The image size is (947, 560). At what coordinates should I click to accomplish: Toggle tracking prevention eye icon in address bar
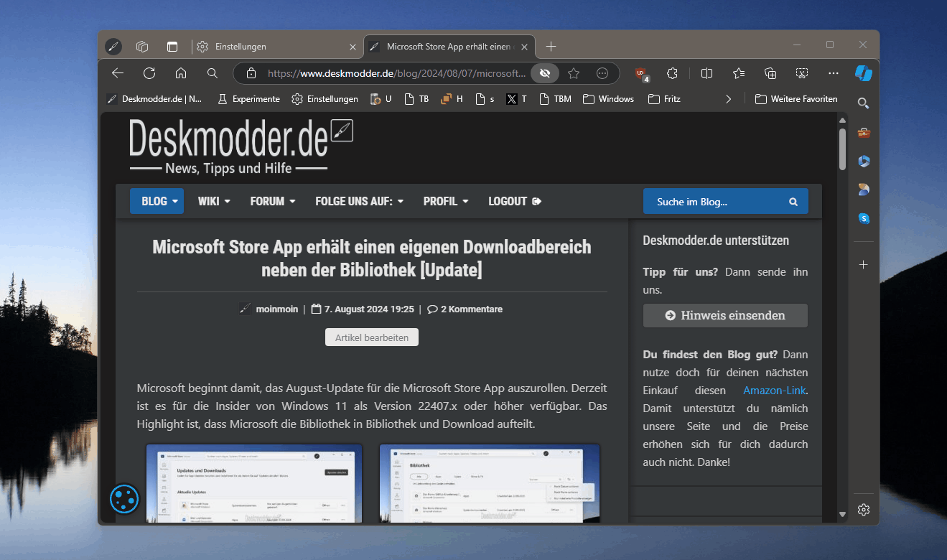545,73
